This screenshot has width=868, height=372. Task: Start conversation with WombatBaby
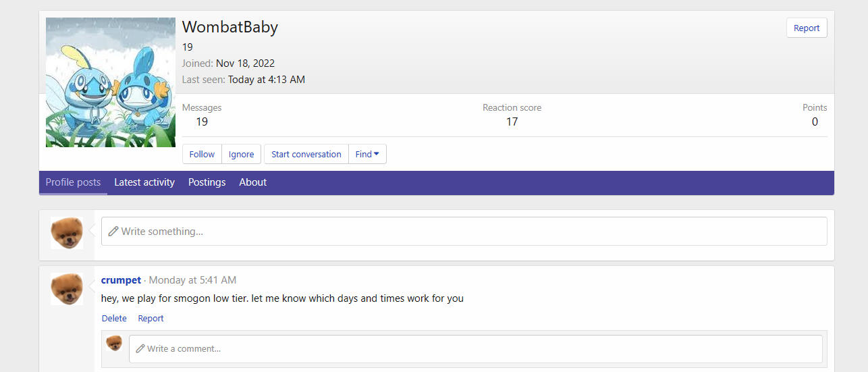(306, 154)
